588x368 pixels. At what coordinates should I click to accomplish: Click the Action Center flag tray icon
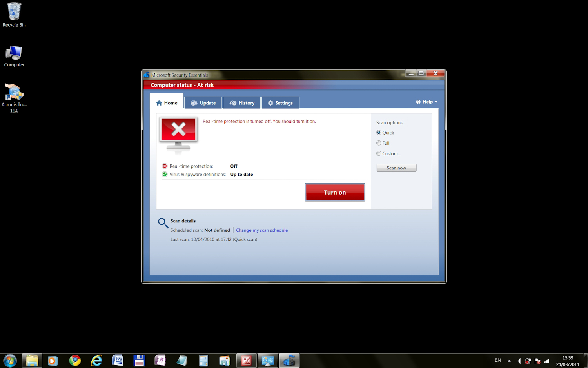[537, 361]
